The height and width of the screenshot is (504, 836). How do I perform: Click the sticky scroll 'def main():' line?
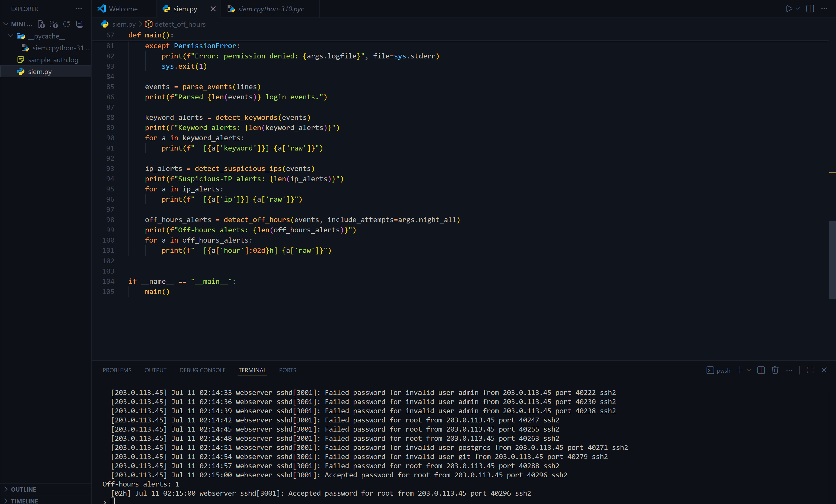pos(151,35)
